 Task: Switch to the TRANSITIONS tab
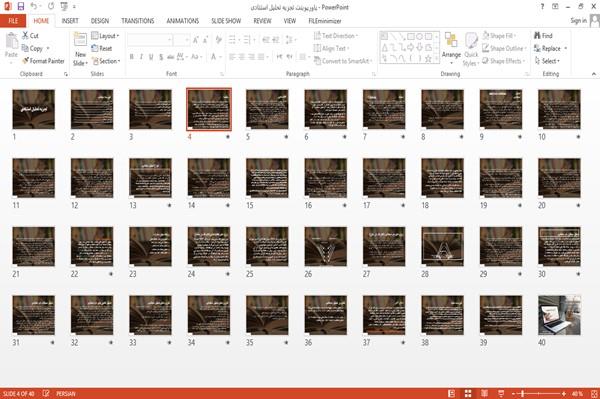point(138,21)
